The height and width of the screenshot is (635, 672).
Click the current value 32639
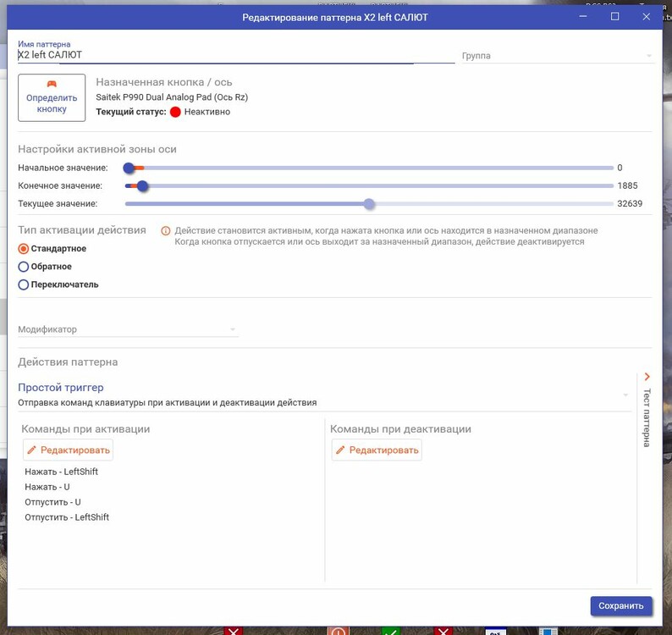(630, 204)
